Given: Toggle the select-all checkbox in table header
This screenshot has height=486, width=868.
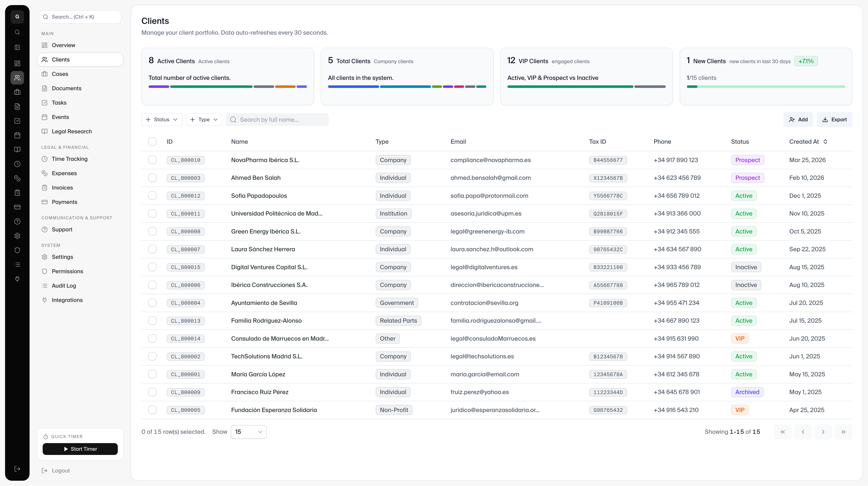Looking at the screenshot, I should coord(152,142).
